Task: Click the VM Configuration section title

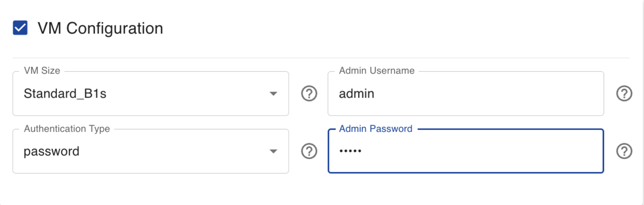Action: click(100, 28)
